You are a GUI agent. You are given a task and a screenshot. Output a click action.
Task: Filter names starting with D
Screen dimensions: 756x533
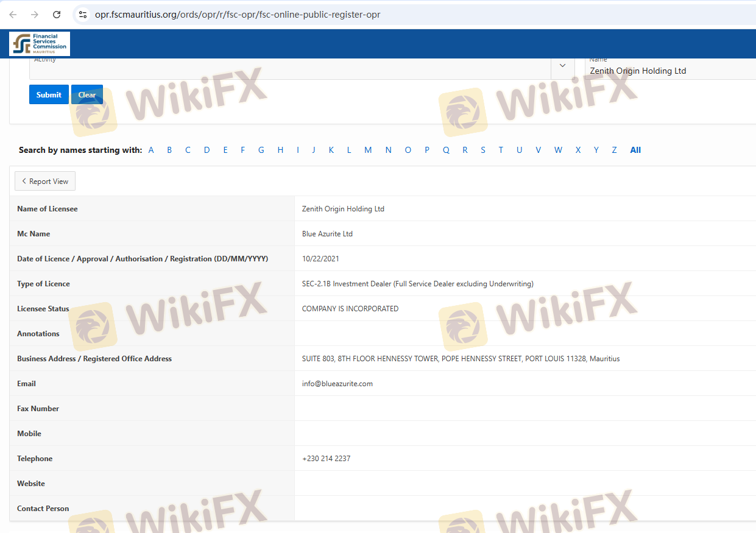tap(207, 150)
